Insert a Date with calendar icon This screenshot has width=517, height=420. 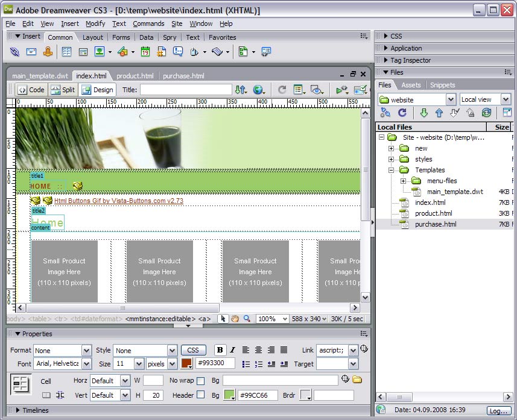tap(145, 52)
